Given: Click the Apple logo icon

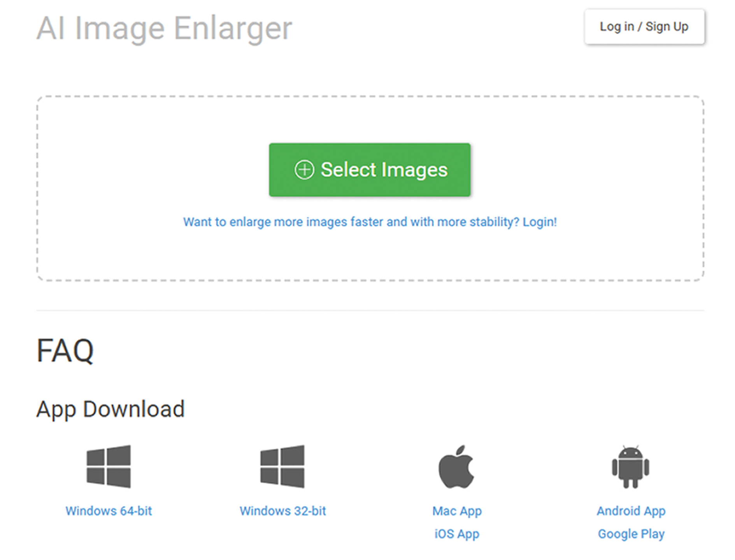Looking at the screenshot, I should pos(456,467).
